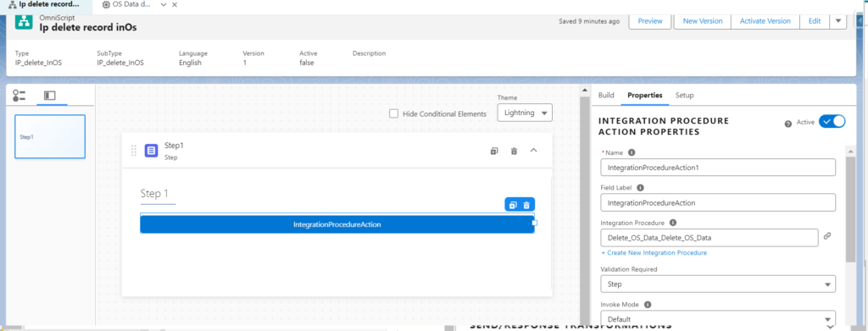
Task: Clone the selected IntegrationProcedureAction element
Action: (513, 205)
